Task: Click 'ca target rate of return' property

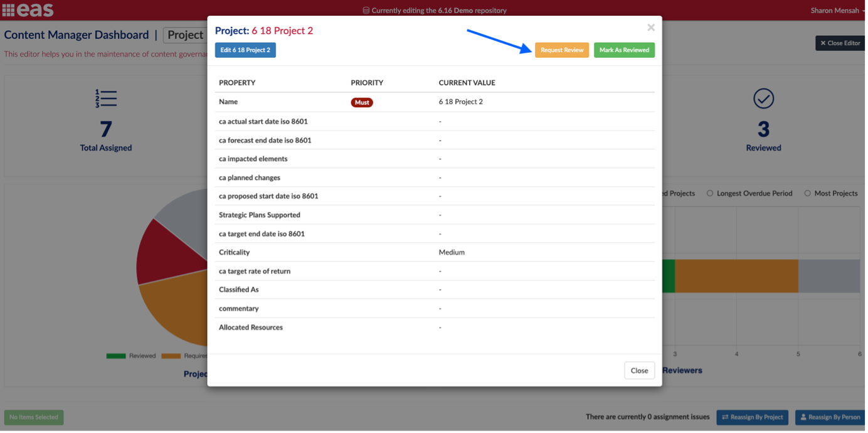Action: pos(255,271)
